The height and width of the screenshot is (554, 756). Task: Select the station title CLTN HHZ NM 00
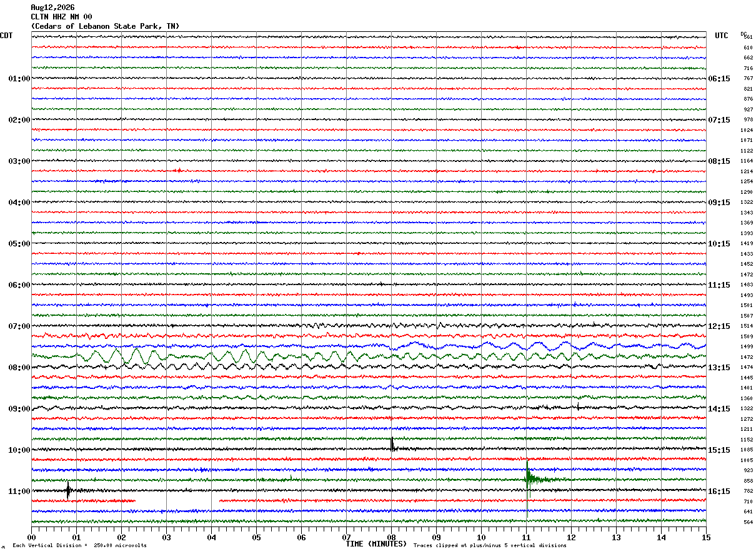[x=61, y=17]
